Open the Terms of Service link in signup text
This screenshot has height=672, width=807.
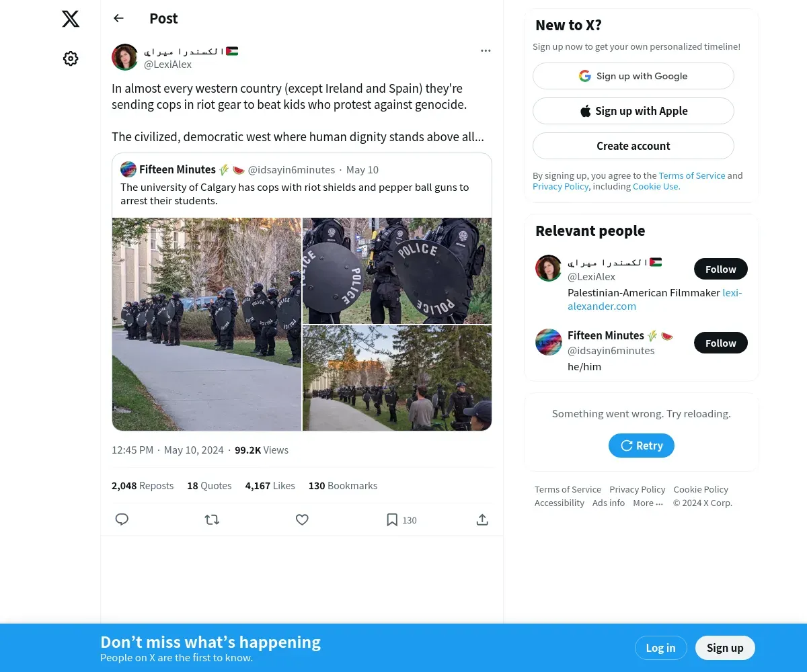click(x=692, y=175)
